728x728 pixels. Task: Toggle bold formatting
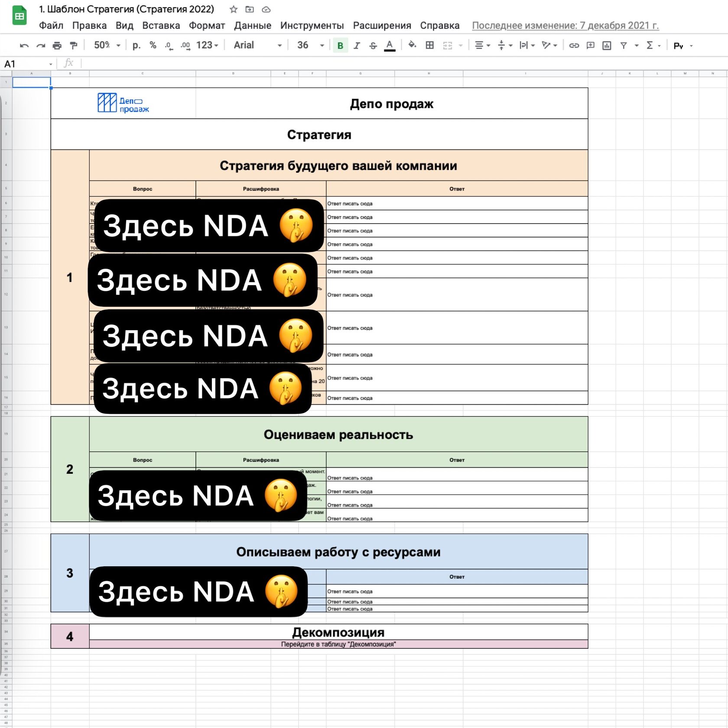(x=340, y=45)
